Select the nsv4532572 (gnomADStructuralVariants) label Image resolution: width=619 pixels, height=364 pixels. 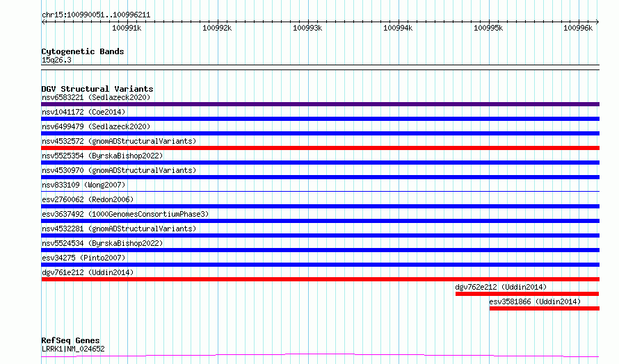pos(119,141)
